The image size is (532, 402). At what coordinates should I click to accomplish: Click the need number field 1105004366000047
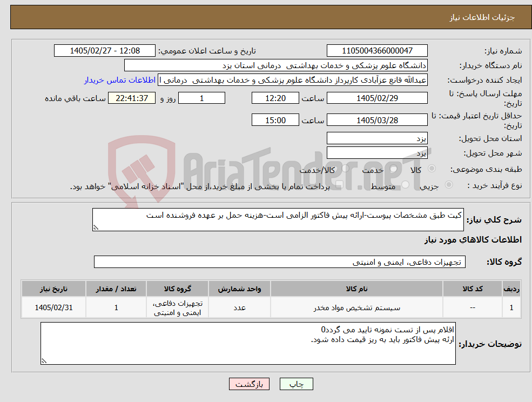tap(377, 51)
